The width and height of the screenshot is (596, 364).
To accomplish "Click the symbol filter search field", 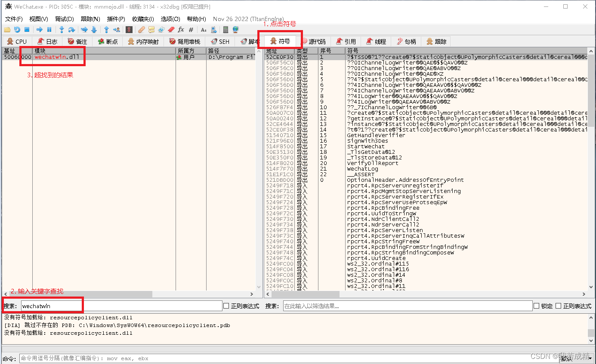I will coord(407,306).
